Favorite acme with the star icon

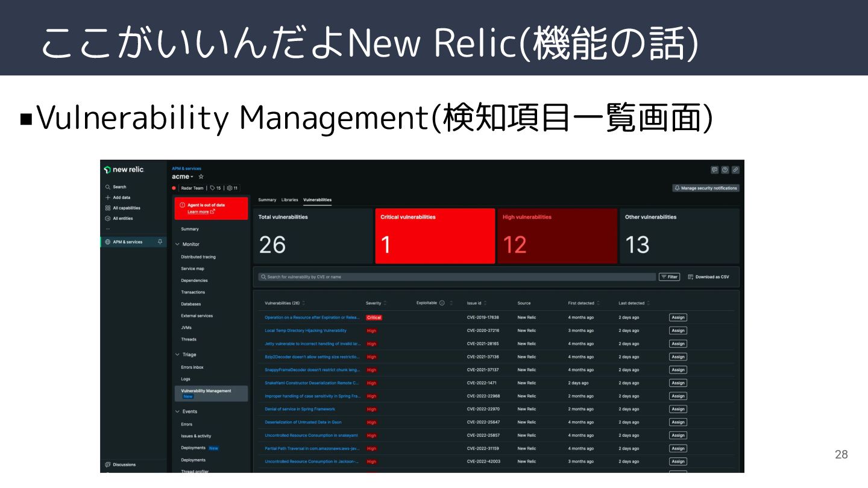201,177
